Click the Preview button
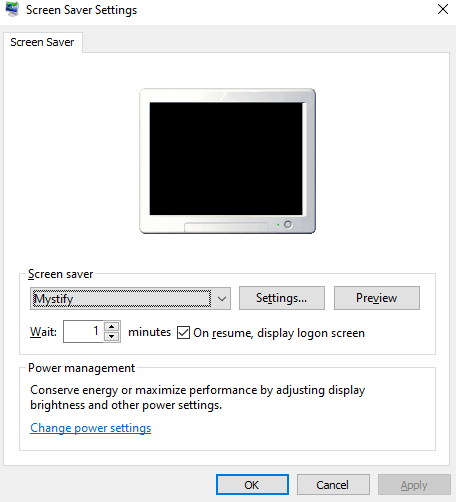456x502 pixels. 377,298
